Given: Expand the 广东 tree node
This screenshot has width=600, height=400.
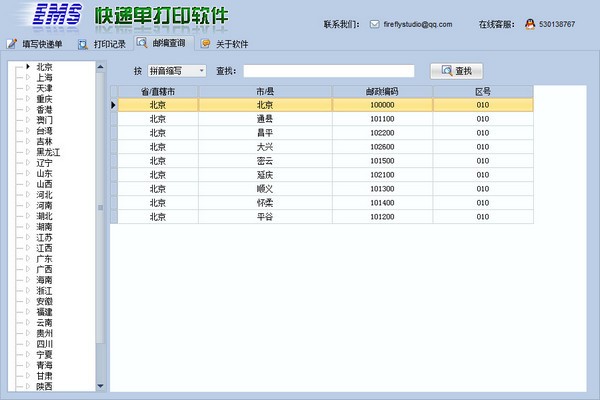Looking at the screenshot, I should [x=29, y=259].
